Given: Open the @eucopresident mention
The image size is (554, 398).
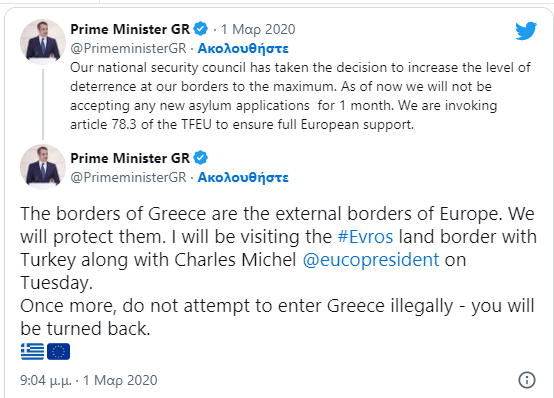Looking at the screenshot, I should click(x=371, y=260).
